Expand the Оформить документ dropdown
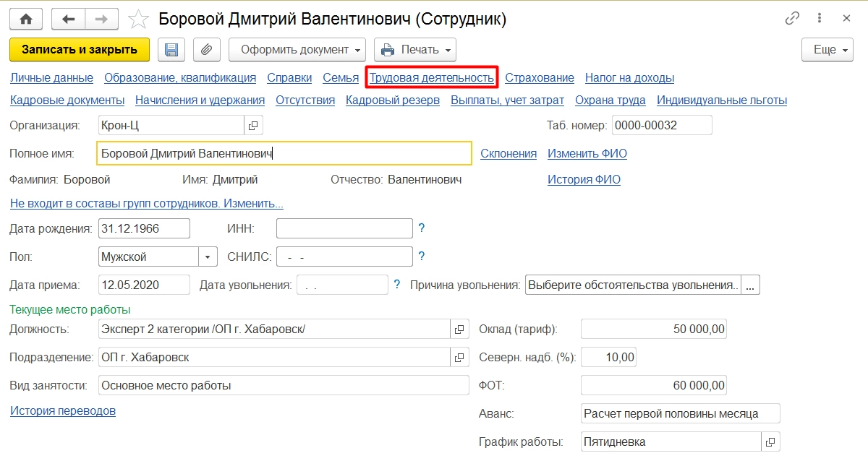 click(x=297, y=50)
